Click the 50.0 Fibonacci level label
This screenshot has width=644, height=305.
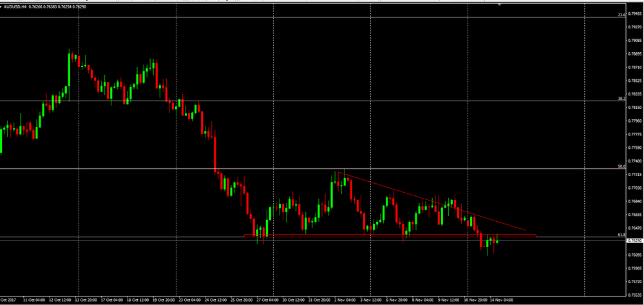[x=621, y=166]
